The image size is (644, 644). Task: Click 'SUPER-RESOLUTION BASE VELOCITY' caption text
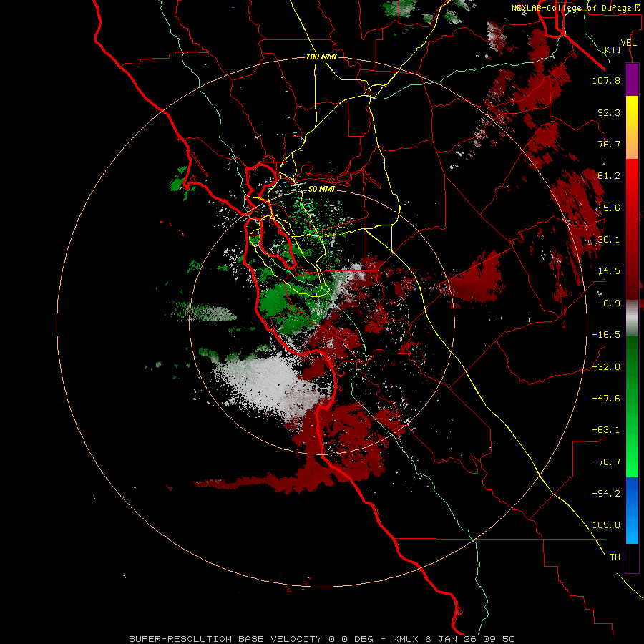[x=225, y=639]
